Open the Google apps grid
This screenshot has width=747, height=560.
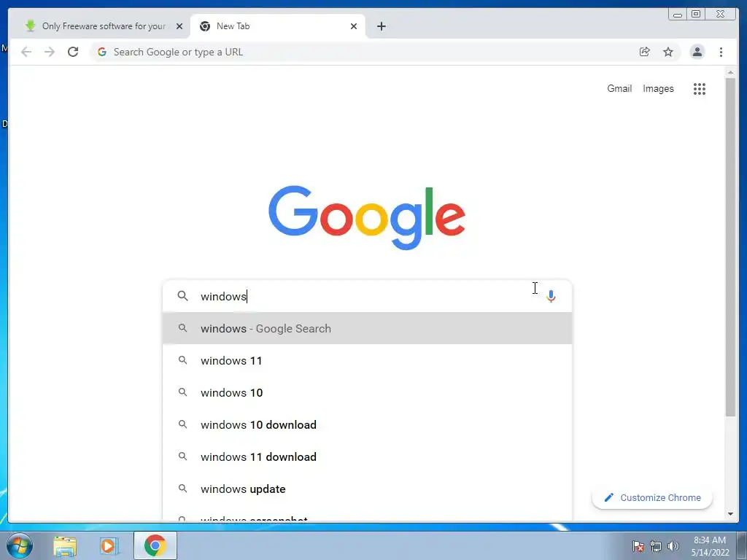699,88
